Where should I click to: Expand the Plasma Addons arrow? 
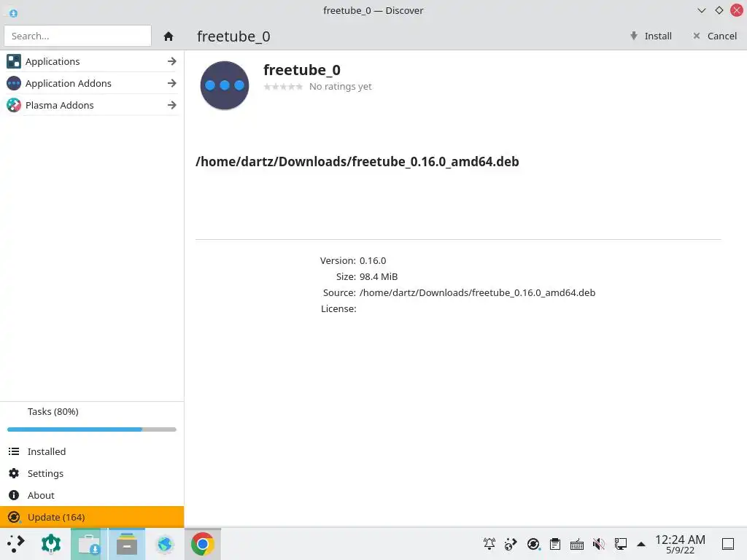click(x=172, y=105)
